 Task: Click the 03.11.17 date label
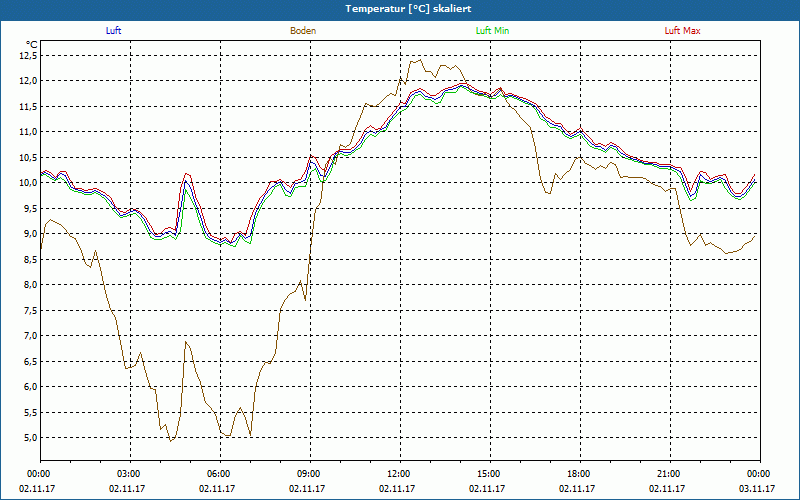757,489
